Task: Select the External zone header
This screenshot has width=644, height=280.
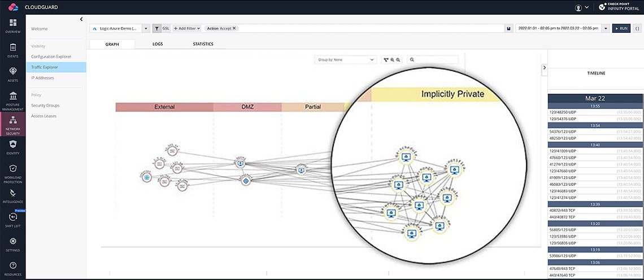Action: [164, 107]
